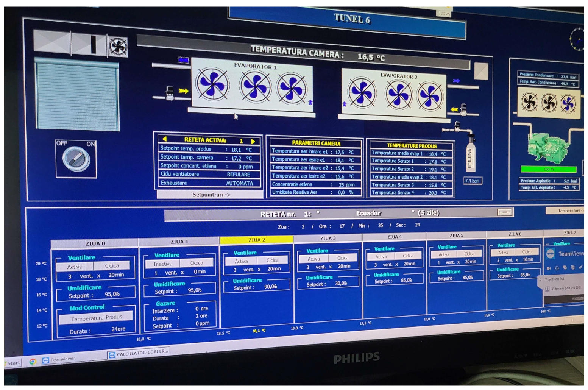Click the blue condenser fan icon
The height and width of the screenshot is (390, 588).
(x=568, y=104)
